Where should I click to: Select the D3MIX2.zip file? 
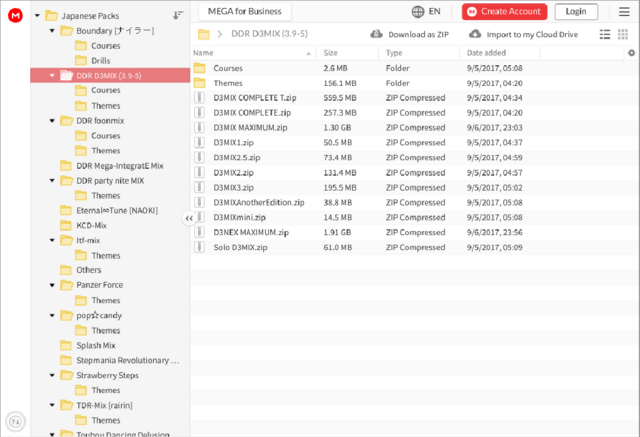233,173
